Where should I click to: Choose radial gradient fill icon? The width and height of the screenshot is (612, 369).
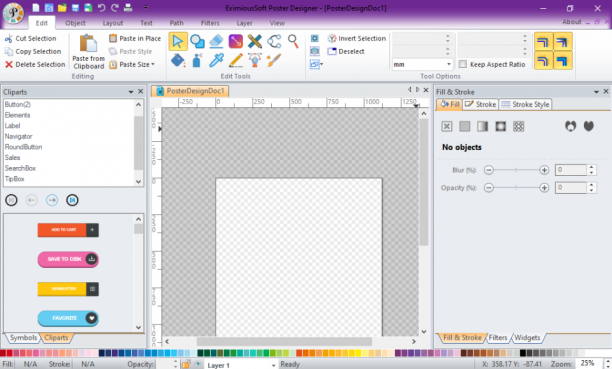(500, 126)
